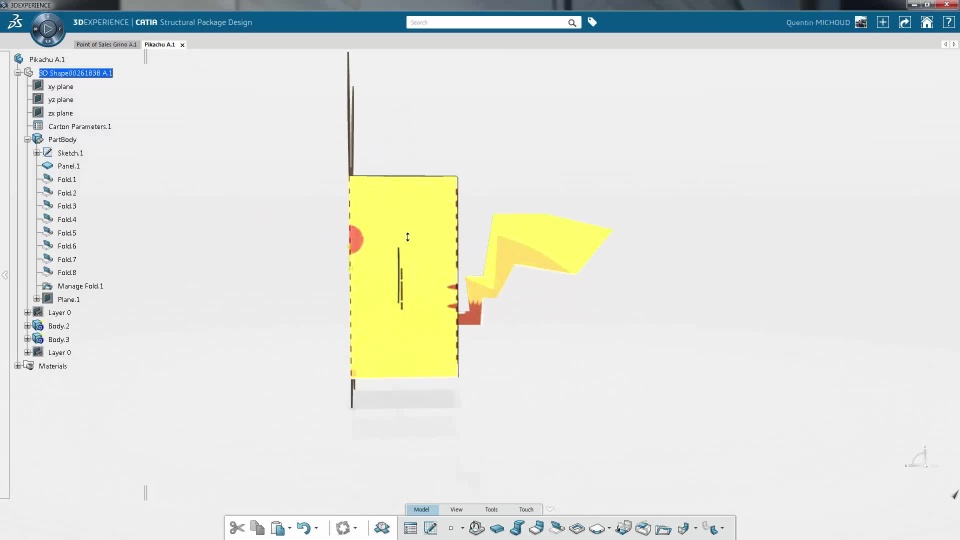
Task: Click the multi-view box icon after Update
Action: pos(382,528)
